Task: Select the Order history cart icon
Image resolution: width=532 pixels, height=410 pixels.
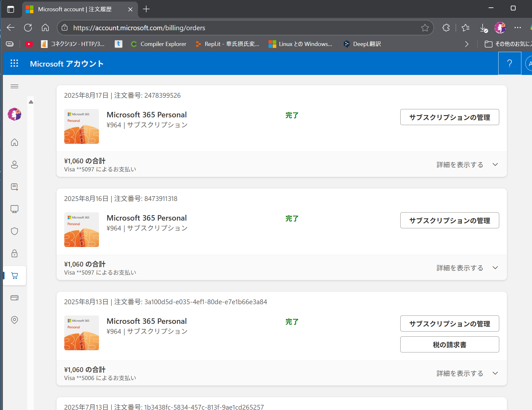Action: 14,276
